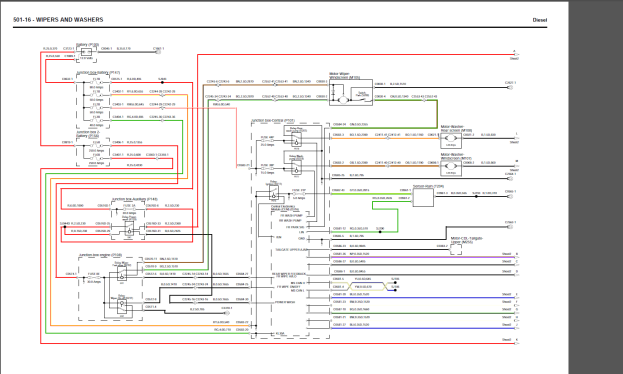Click the 'Junction box-Central' label

point(273,120)
